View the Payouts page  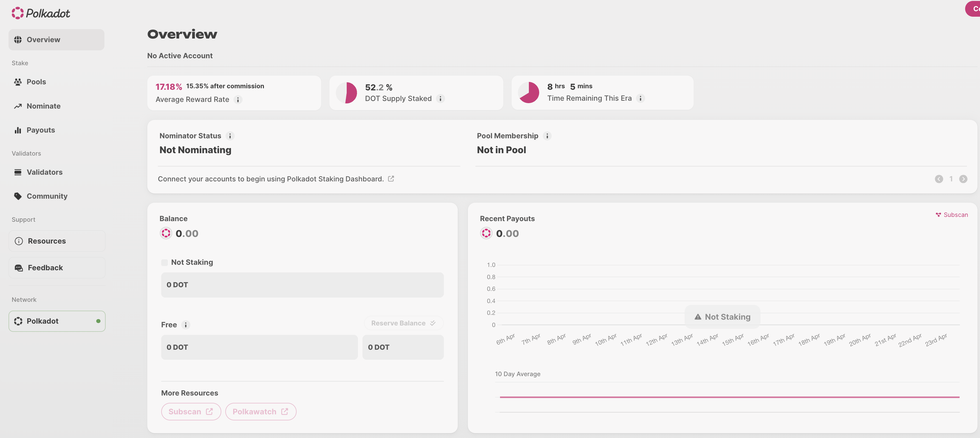pyautogui.click(x=56, y=130)
